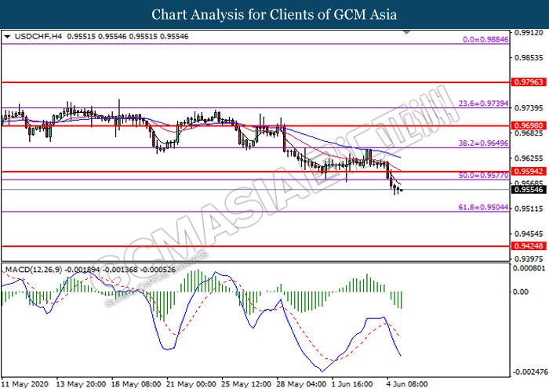The height and width of the screenshot is (392, 549).
Task: Select the 0.94248 red price label
Action: click(529, 246)
